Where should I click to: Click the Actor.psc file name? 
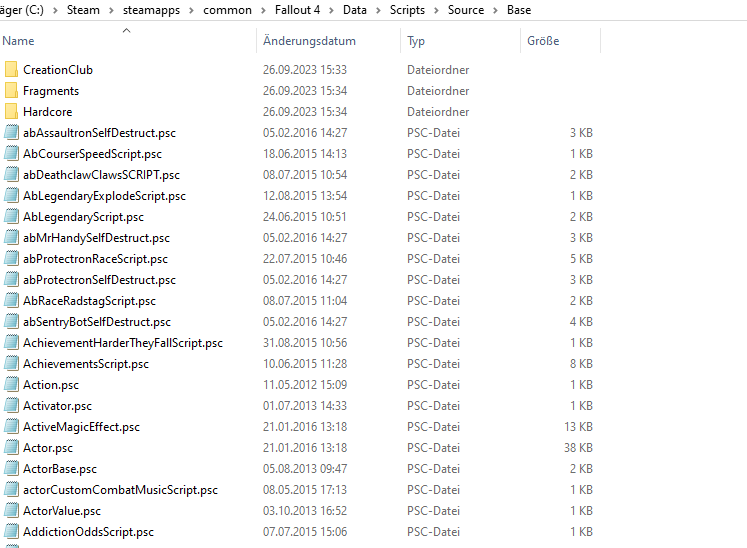(48, 448)
